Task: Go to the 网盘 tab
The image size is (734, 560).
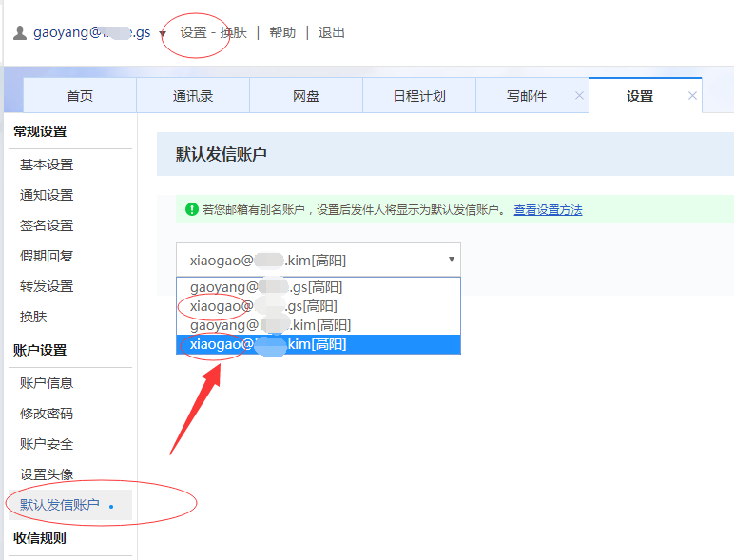Action: click(306, 96)
